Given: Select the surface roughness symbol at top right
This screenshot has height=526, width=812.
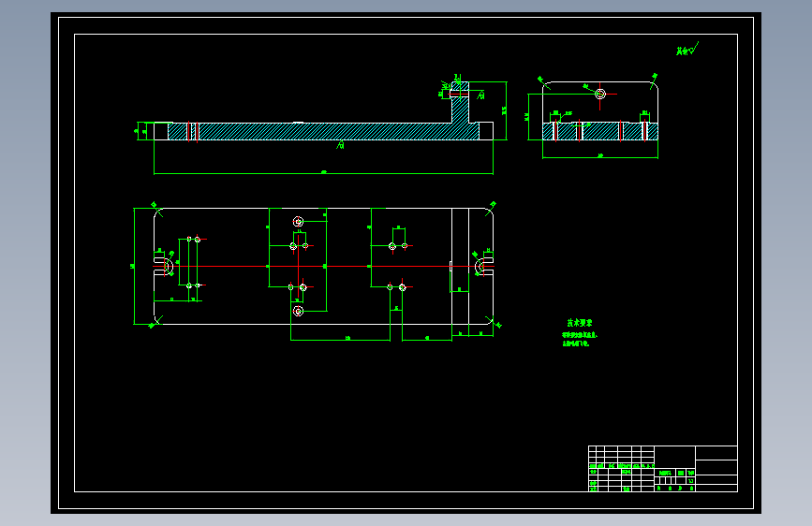Looking at the screenshot, I should click(x=687, y=50).
